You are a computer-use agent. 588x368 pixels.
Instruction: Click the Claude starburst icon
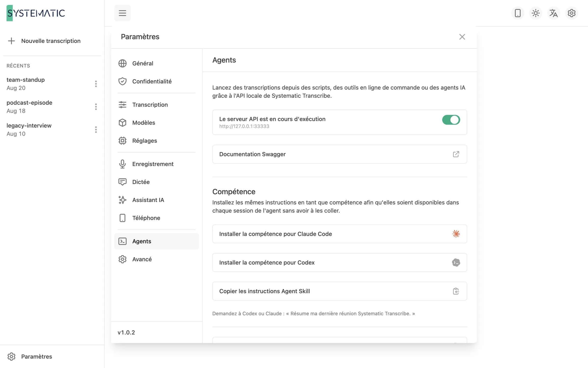click(x=456, y=234)
